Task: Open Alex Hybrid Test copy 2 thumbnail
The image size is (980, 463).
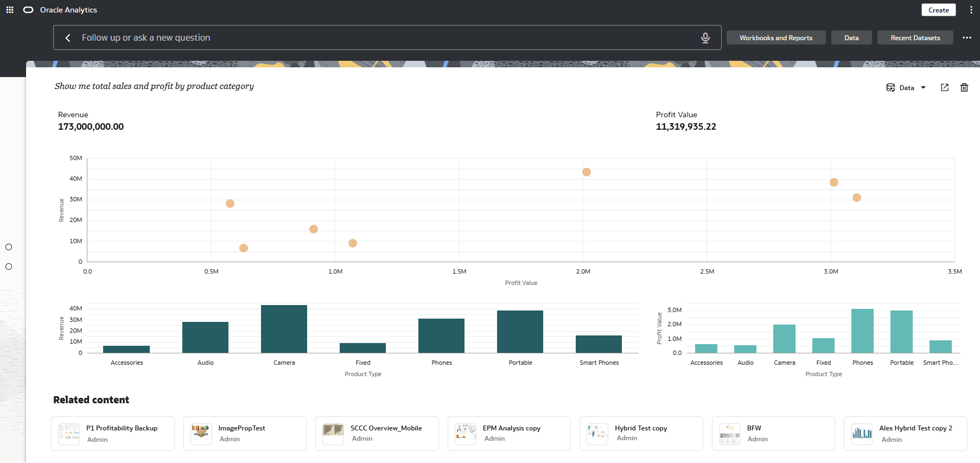Action: (862, 434)
